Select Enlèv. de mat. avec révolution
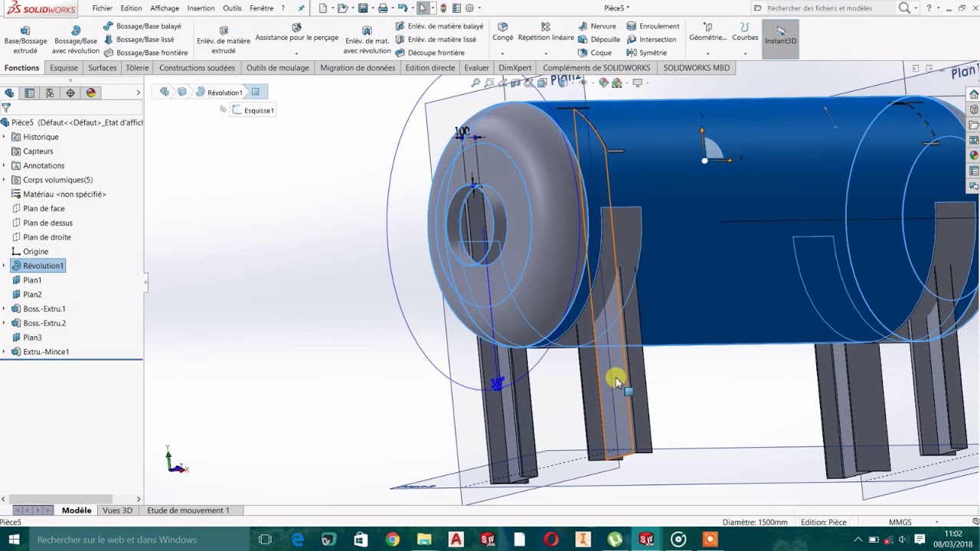Viewport: 980px width, 551px height. coord(367,40)
